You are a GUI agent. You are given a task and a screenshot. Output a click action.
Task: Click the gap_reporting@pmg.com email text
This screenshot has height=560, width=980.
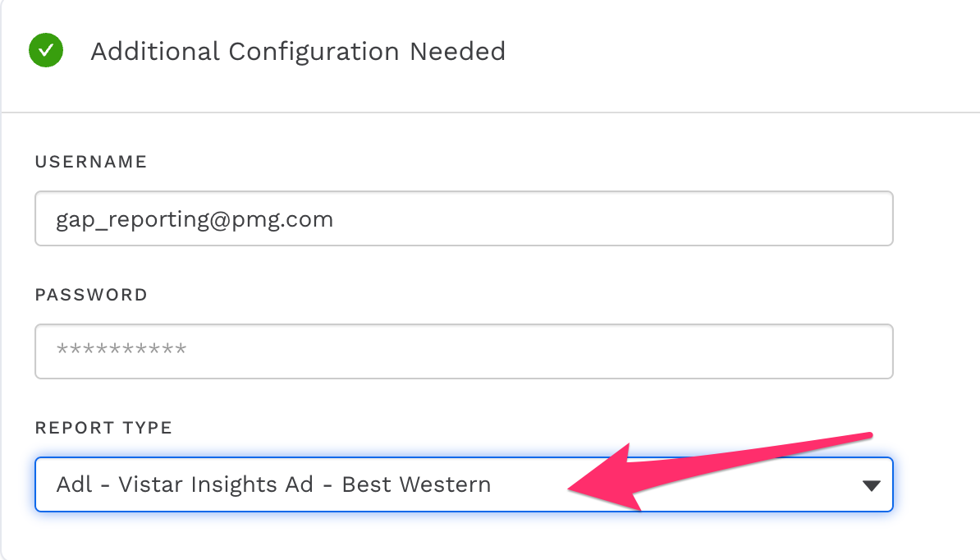tap(195, 219)
